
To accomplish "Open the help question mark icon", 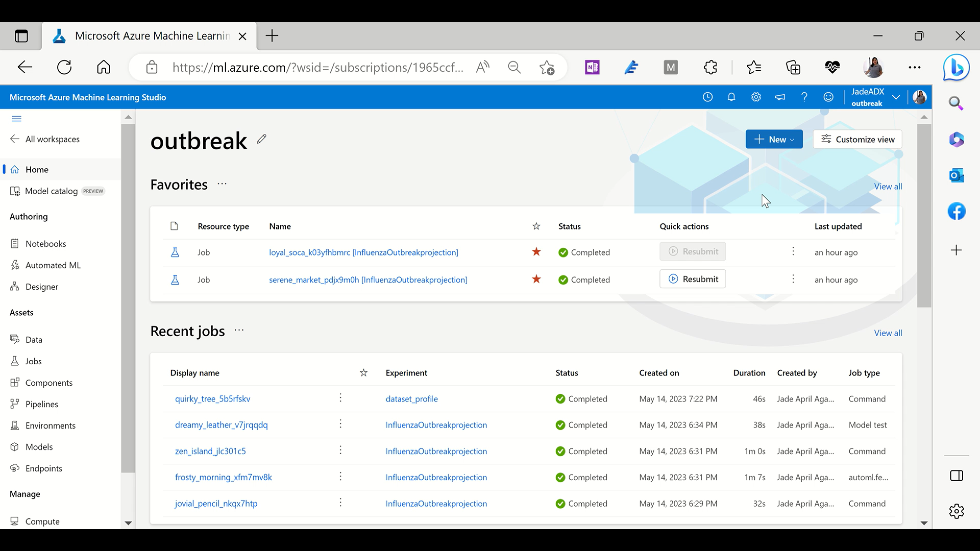I will 804,97.
